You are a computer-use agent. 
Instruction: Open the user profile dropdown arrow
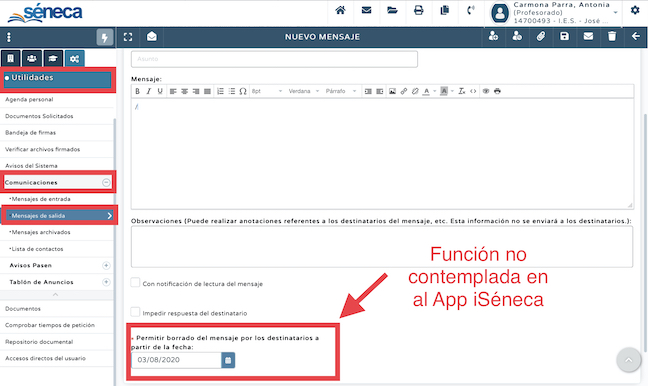(x=616, y=12)
